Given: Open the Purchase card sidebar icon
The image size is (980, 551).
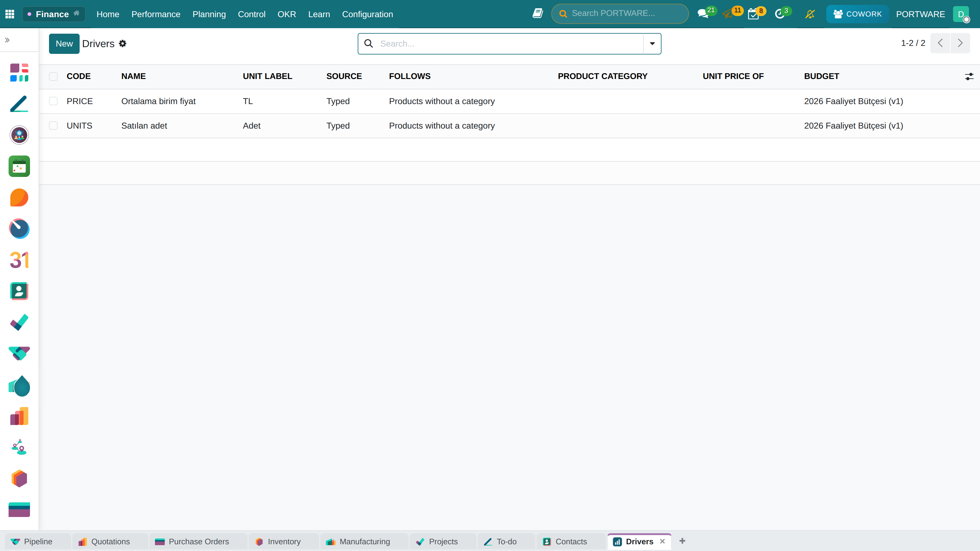Looking at the screenshot, I should click(19, 510).
